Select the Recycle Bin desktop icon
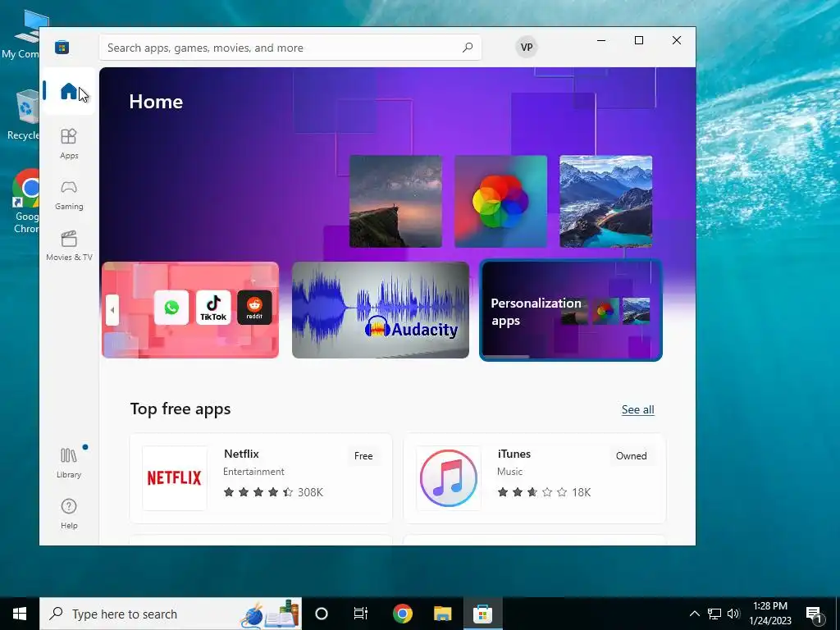The height and width of the screenshot is (630, 840). tap(24, 115)
